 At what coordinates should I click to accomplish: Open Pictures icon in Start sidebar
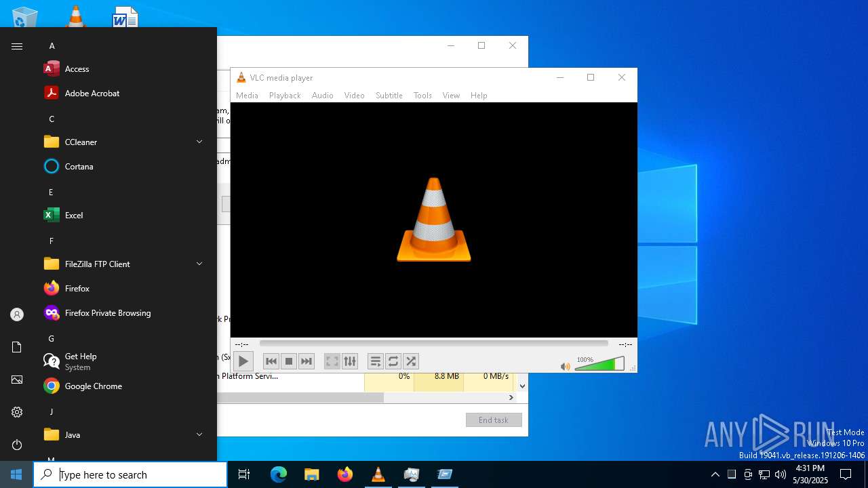[x=17, y=380]
